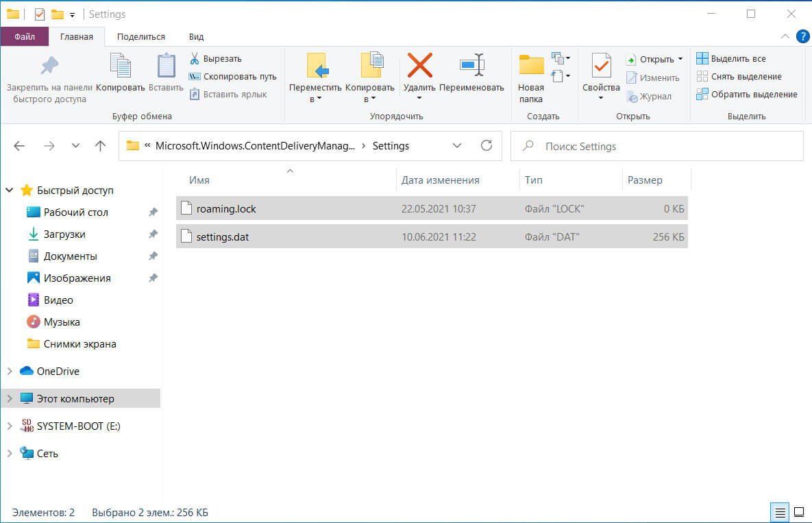Expand Сеть tree node
This screenshot has width=812, height=523.
10,453
